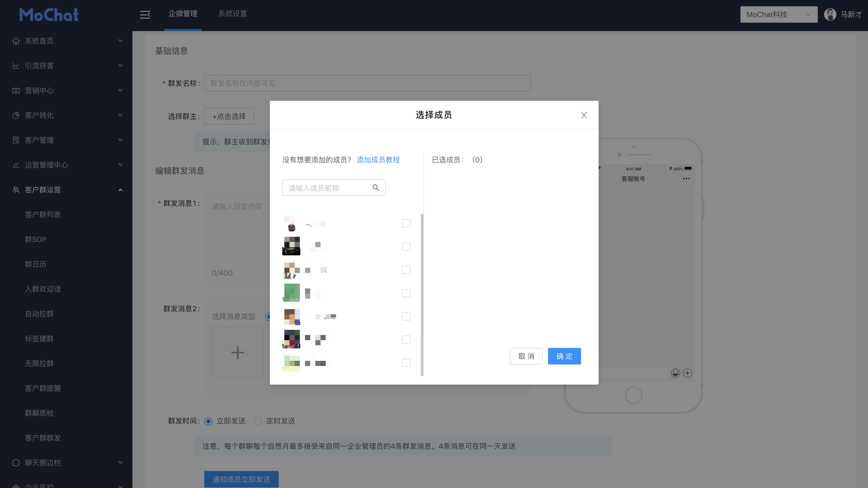
Task: Check the third member's checkbox
Action: click(406, 270)
